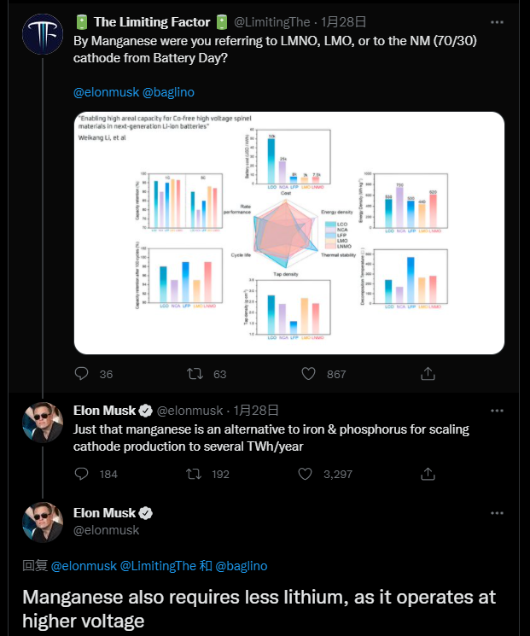Image resolution: width=530 pixels, height=636 pixels.
Task: Reply to Elon Musk's iron & phosphorus tweet
Action: (x=82, y=474)
